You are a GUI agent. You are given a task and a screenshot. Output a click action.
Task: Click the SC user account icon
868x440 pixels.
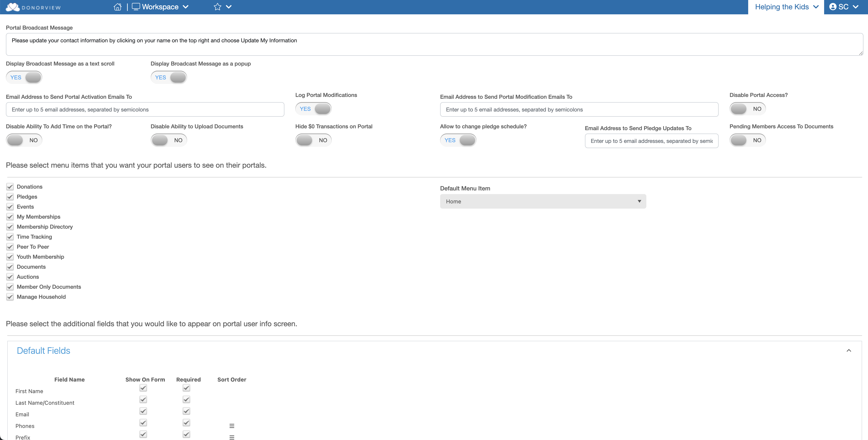tap(833, 7)
